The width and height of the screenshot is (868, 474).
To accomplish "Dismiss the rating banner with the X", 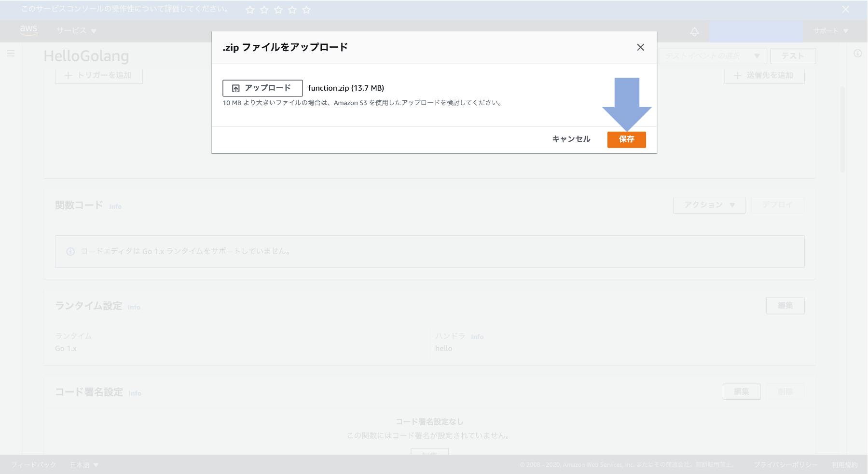I will [x=846, y=9].
